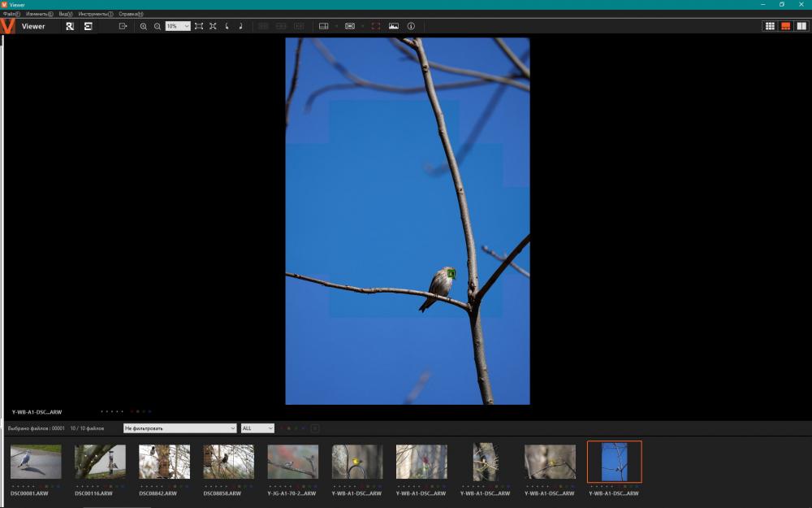The image size is (812, 508).
Task: Open the Изменить menu
Action: click(39, 14)
